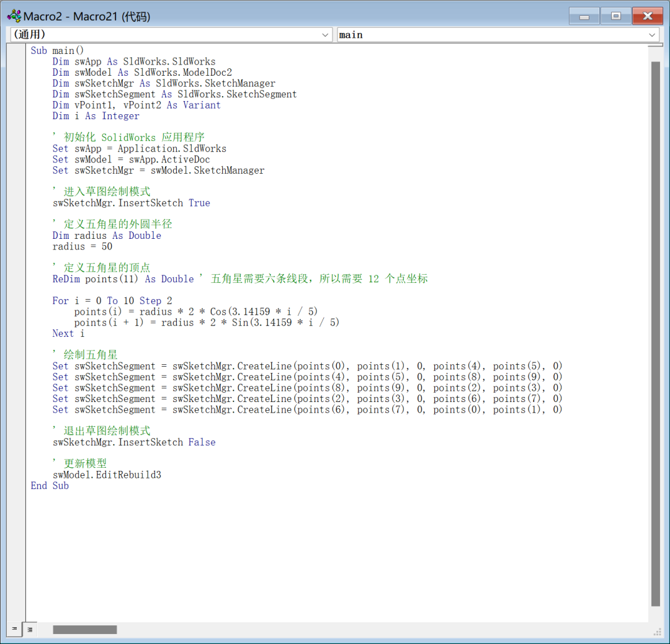670x644 pixels.
Task: Click the 'Dim swApp As SldWorks.SldWorks' line
Action: pos(134,61)
